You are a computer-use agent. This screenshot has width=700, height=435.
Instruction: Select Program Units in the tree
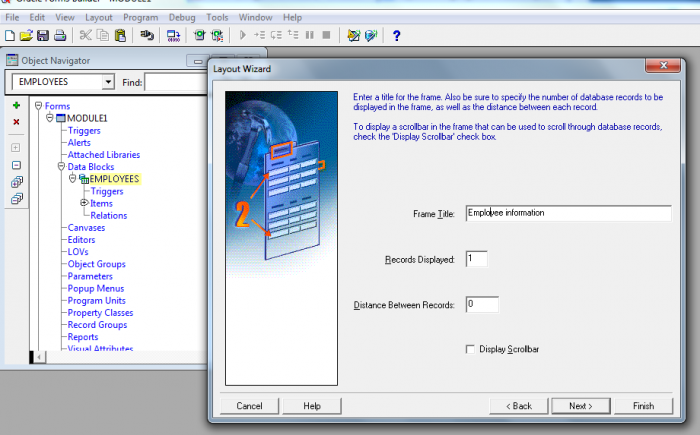[96, 301]
